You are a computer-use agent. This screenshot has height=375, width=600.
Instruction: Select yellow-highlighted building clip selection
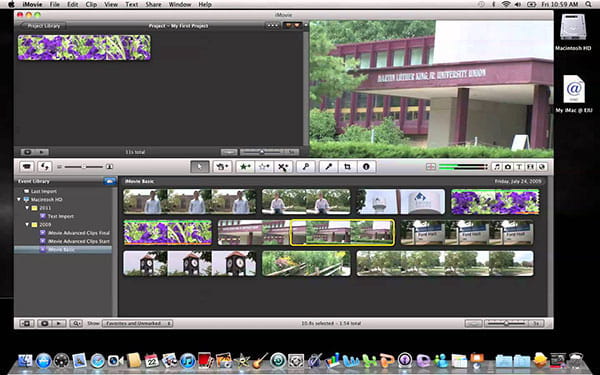coord(342,232)
